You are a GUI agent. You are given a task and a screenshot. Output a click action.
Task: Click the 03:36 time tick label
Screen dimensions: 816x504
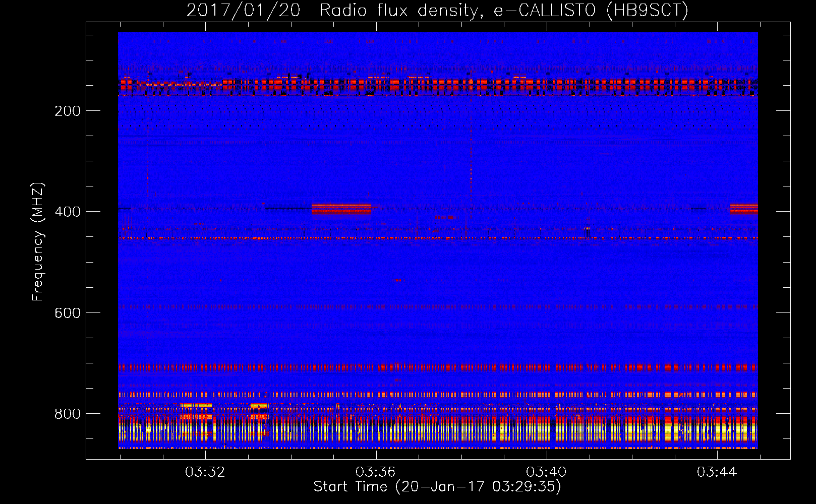(376, 472)
